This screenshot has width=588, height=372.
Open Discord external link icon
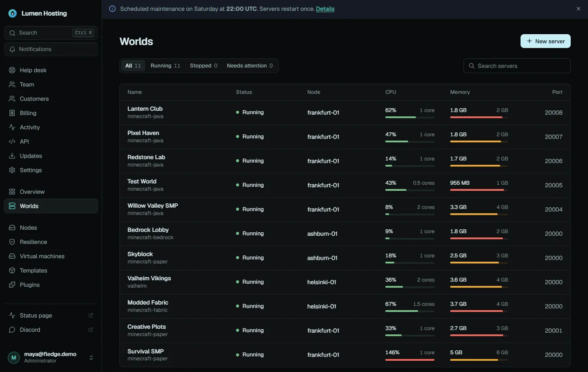tap(91, 330)
